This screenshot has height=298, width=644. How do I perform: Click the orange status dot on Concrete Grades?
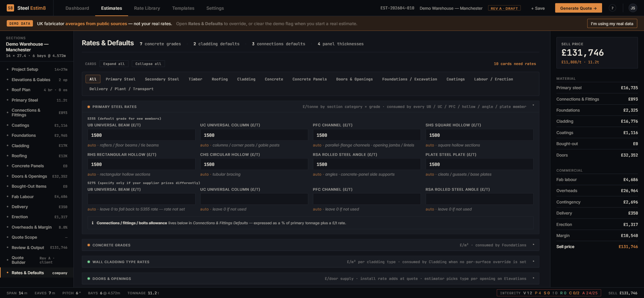click(89, 245)
